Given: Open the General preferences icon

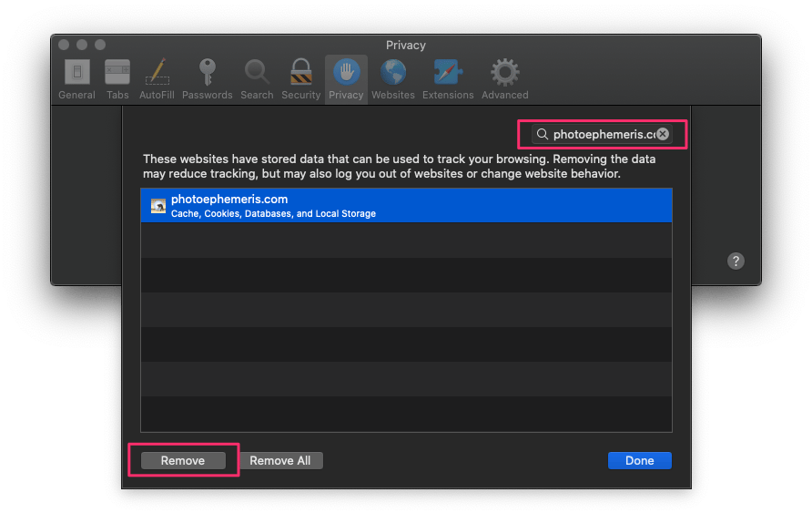Looking at the screenshot, I should click(x=76, y=72).
